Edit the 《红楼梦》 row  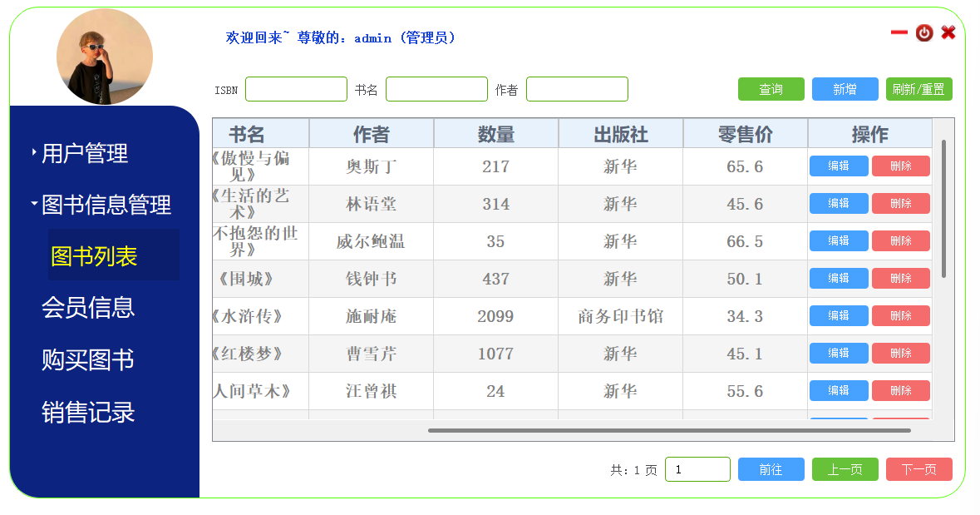[839, 354]
